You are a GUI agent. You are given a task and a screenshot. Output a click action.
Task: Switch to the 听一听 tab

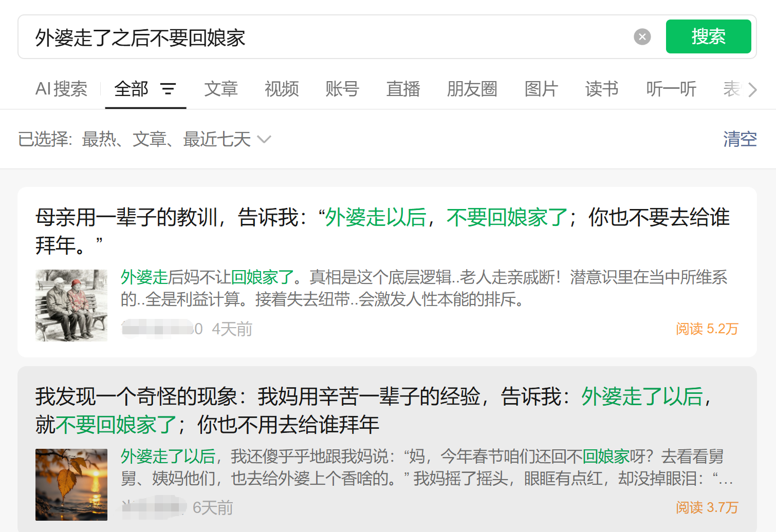[x=671, y=89]
